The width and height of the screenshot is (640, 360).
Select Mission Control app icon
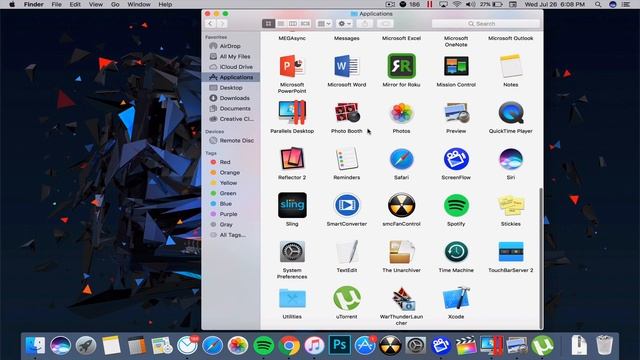(x=456, y=66)
